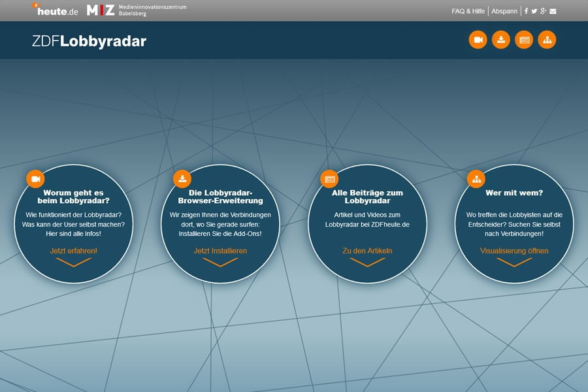Click text 'Artikel und Videos zum'
The image size is (588, 392).
click(x=367, y=215)
